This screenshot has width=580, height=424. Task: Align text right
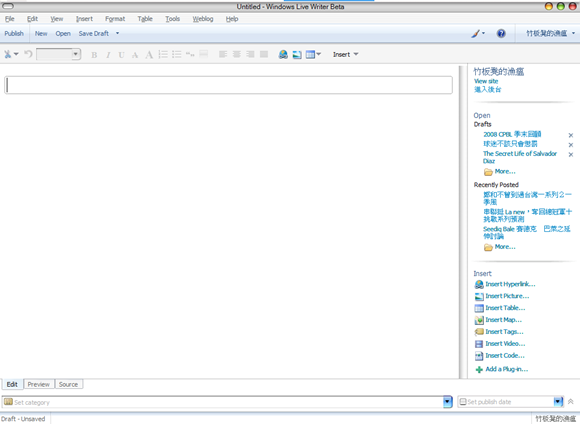click(250, 54)
